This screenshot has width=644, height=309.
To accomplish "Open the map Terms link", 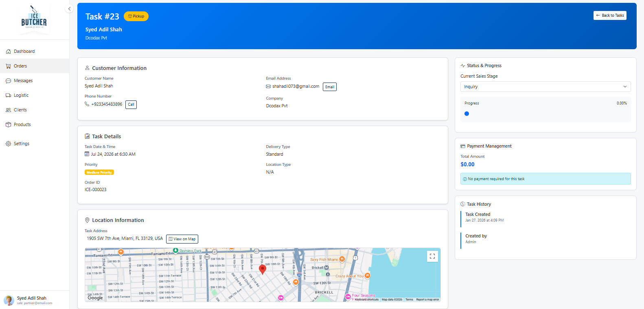I will (409, 300).
